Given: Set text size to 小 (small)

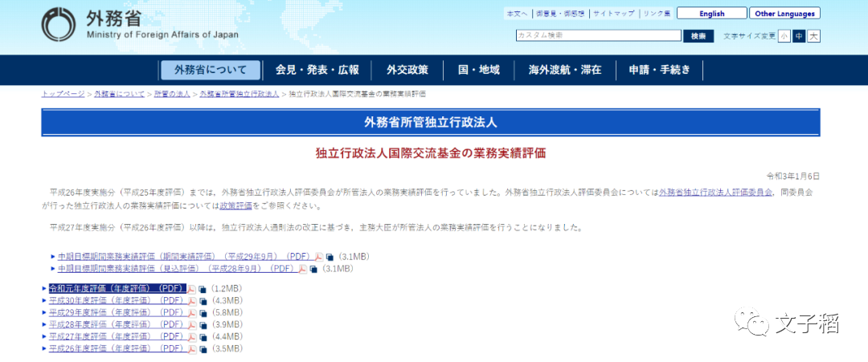Looking at the screenshot, I should pyautogui.click(x=784, y=36).
